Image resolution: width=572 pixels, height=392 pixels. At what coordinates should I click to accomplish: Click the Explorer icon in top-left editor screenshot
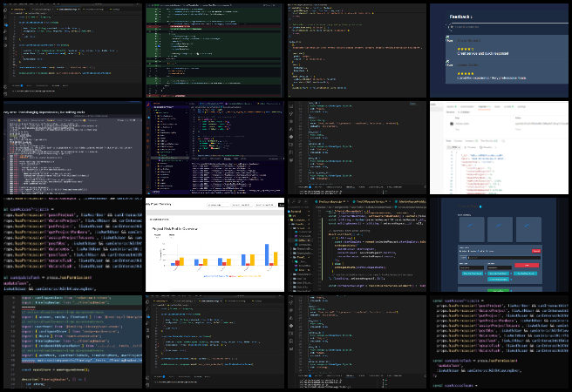click(x=3, y=9)
